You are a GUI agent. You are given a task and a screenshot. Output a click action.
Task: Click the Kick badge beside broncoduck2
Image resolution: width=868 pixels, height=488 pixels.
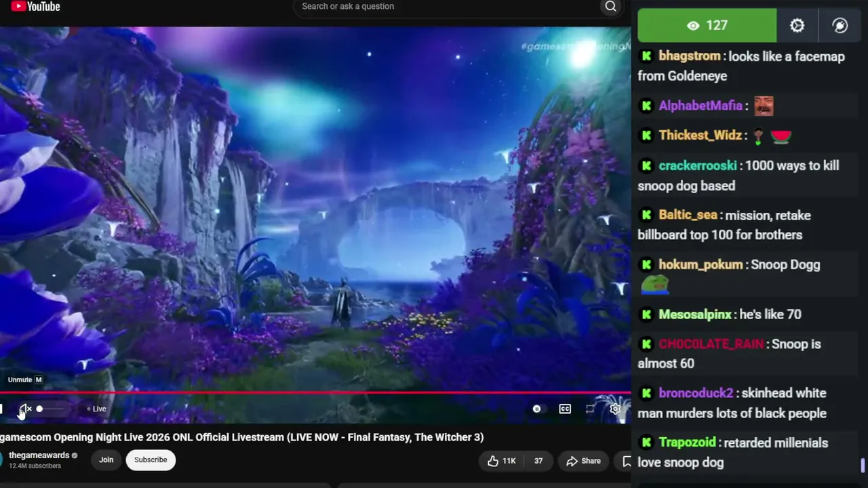(x=646, y=393)
